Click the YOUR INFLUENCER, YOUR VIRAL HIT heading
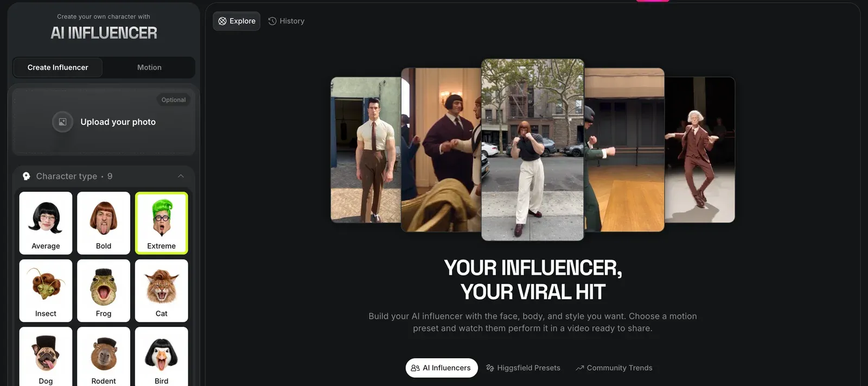868x386 pixels. (533, 280)
